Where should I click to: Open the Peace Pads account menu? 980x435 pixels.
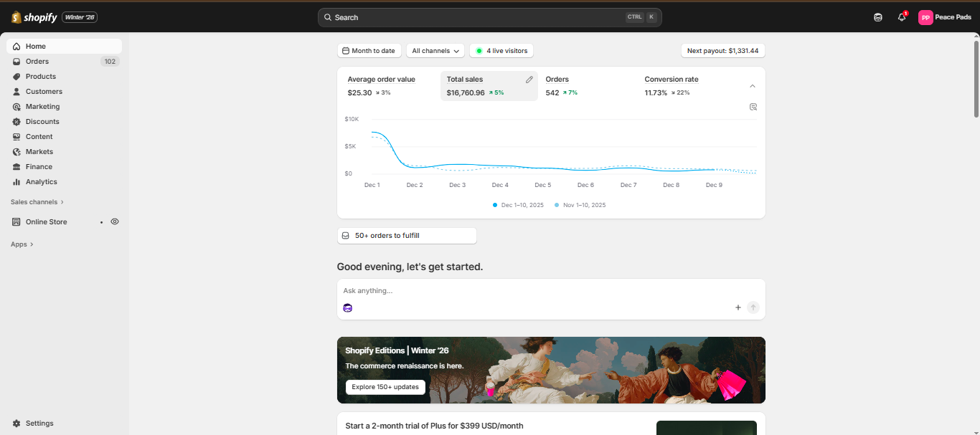[945, 17]
